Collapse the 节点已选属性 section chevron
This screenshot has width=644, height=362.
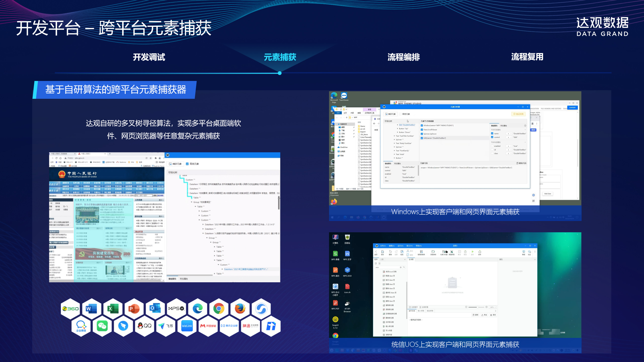coord(525,130)
